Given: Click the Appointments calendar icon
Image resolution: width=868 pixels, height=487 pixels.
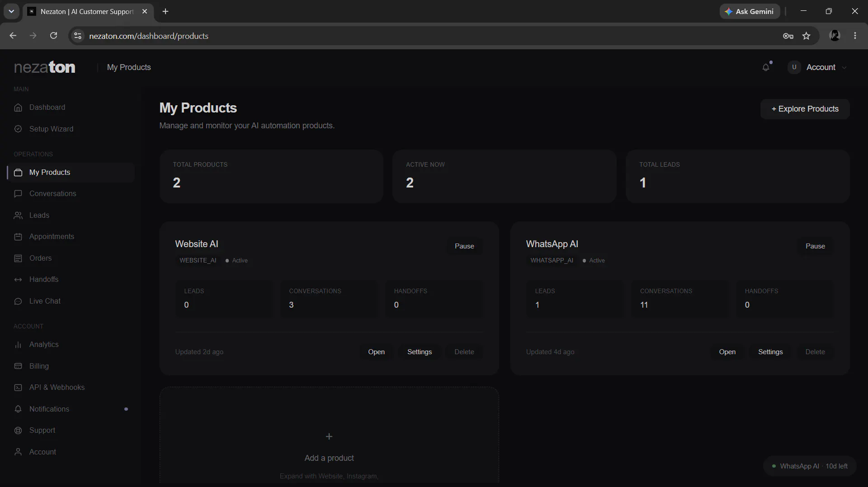Looking at the screenshot, I should (18, 237).
